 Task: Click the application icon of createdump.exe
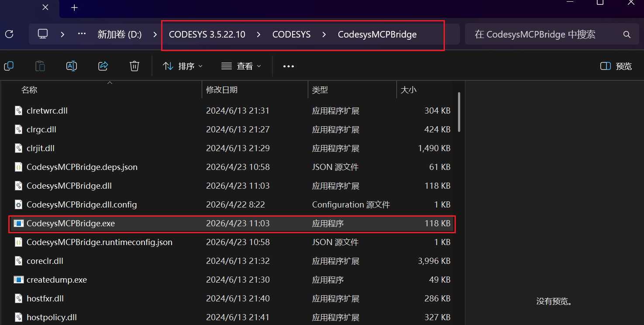click(x=18, y=280)
